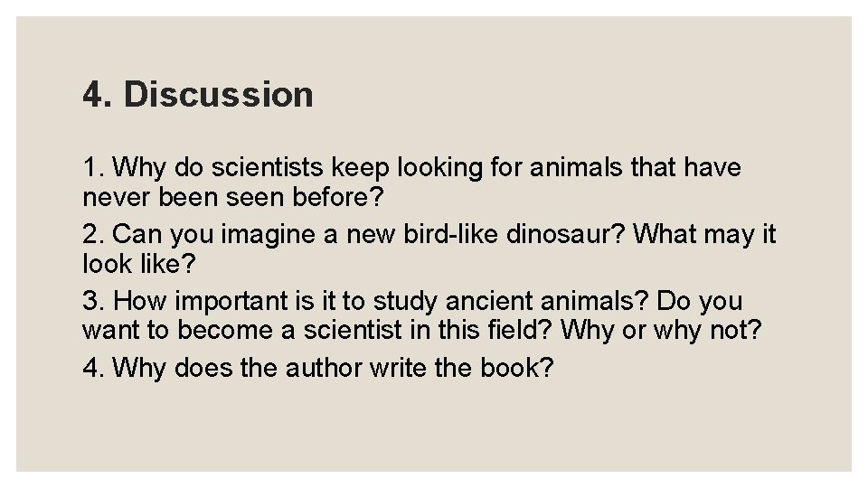The image size is (868, 488).
Task: Click the '4. Discussion' slide title
Action: 197,94
